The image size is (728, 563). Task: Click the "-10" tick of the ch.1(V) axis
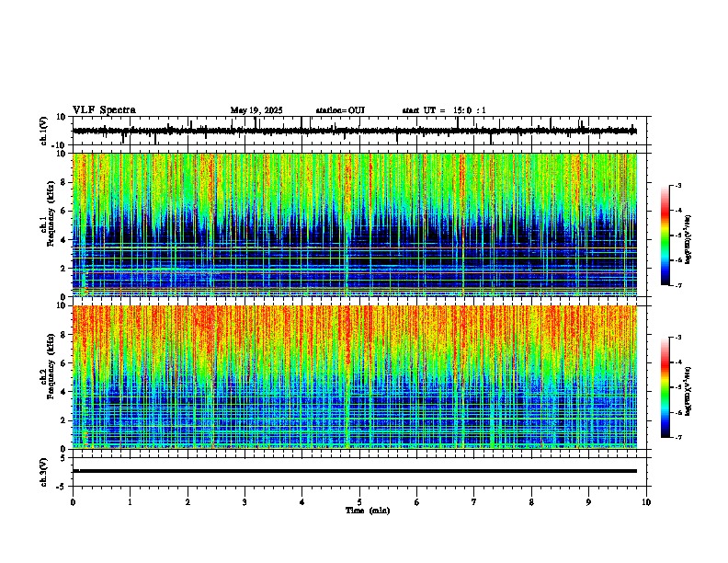click(59, 145)
